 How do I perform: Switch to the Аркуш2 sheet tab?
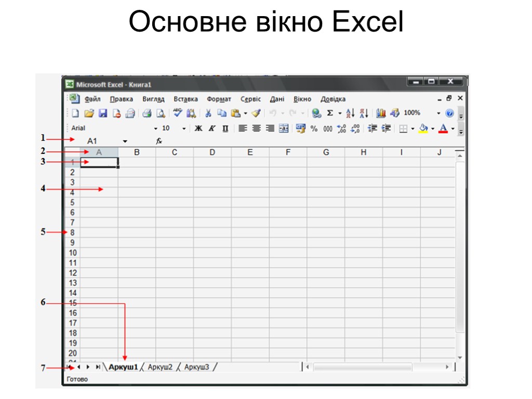160,367
